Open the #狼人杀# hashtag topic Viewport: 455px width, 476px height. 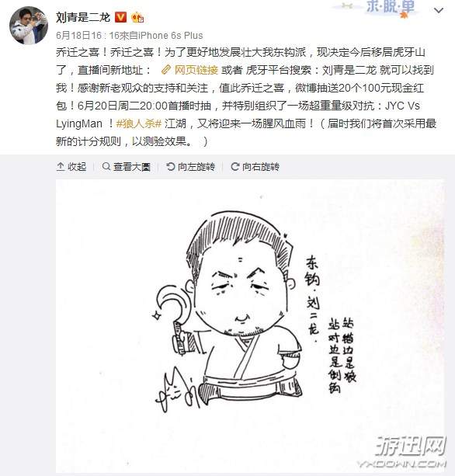pyautogui.click(x=139, y=123)
